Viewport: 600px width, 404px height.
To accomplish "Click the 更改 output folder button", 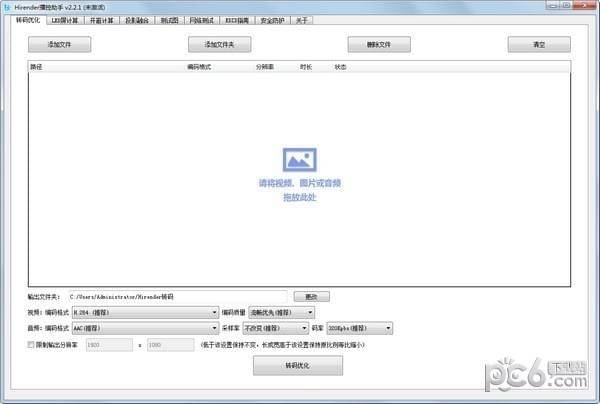I will [311, 296].
